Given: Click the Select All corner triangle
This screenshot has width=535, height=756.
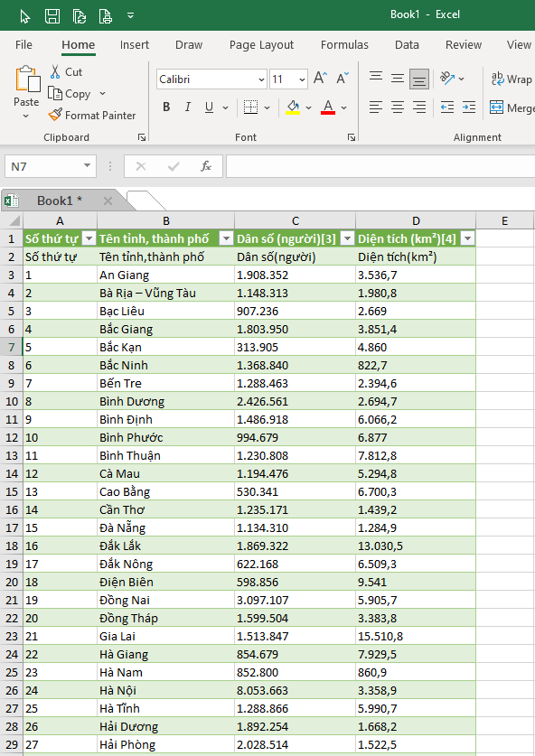Looking at the screenshot, I should 14,220.
